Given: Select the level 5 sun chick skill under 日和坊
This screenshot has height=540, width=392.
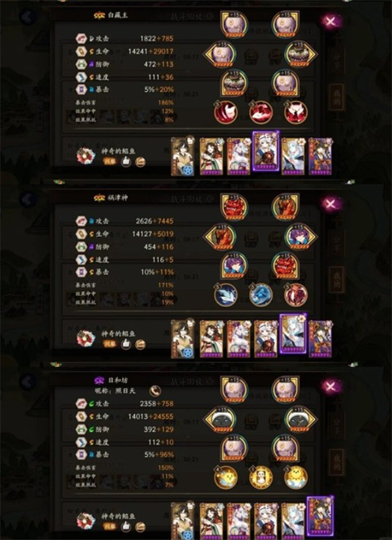Looking at the screenshot, I should click(x=295, y=477).
